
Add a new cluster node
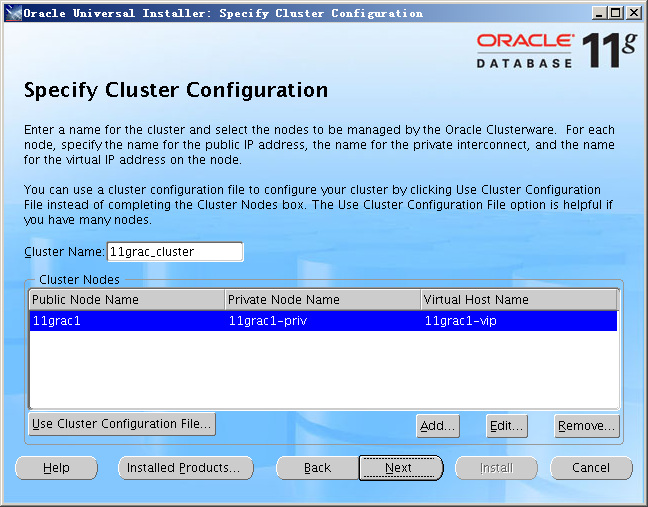pyautogui.click(x=438, y=426)
